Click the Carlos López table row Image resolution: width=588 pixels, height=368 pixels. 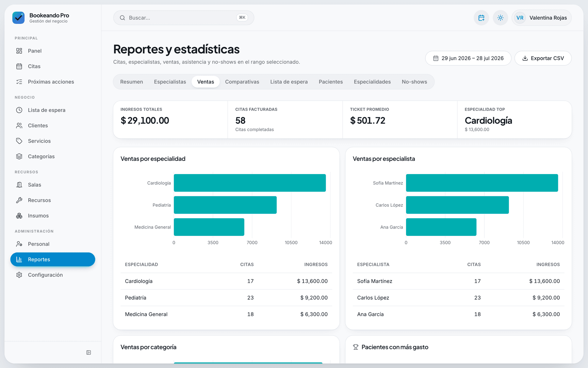click(x=458, y=298)
